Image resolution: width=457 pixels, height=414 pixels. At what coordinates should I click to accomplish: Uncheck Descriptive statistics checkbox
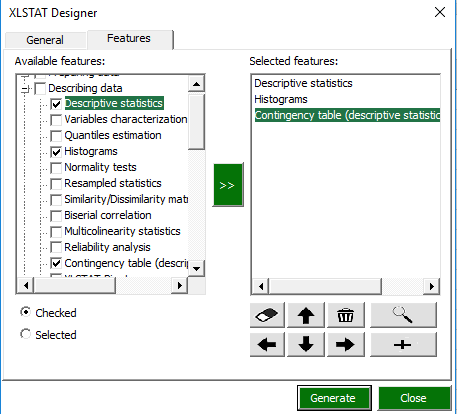(x=56, y=104)
